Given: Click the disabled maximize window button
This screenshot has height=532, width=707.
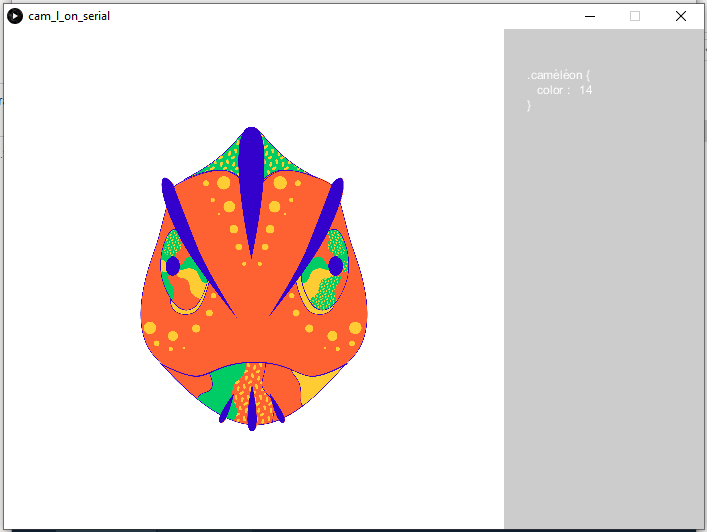Looking at the screenshot, I should pos(635,16).
